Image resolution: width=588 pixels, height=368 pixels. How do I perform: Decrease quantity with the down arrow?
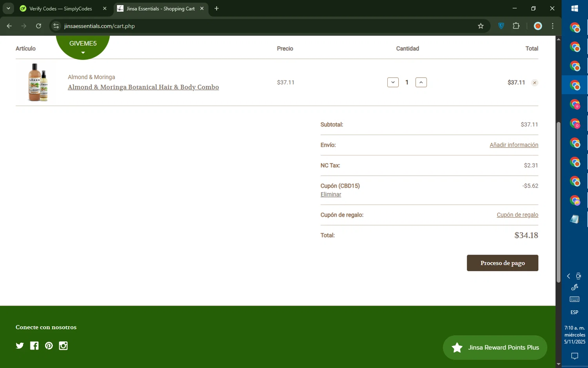(x=393, y=82)
